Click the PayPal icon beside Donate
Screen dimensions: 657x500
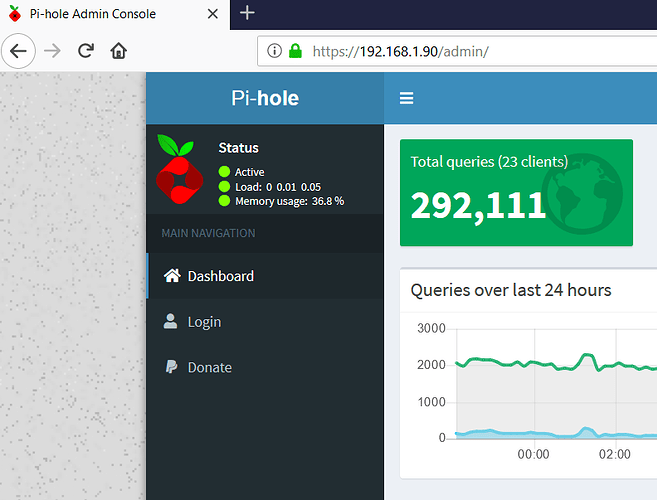[172, 367]
